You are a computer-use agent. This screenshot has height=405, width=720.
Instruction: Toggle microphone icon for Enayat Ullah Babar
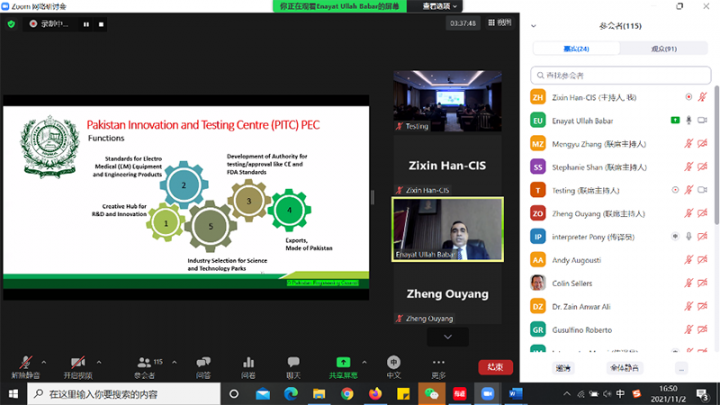click(x=689, y=120)
